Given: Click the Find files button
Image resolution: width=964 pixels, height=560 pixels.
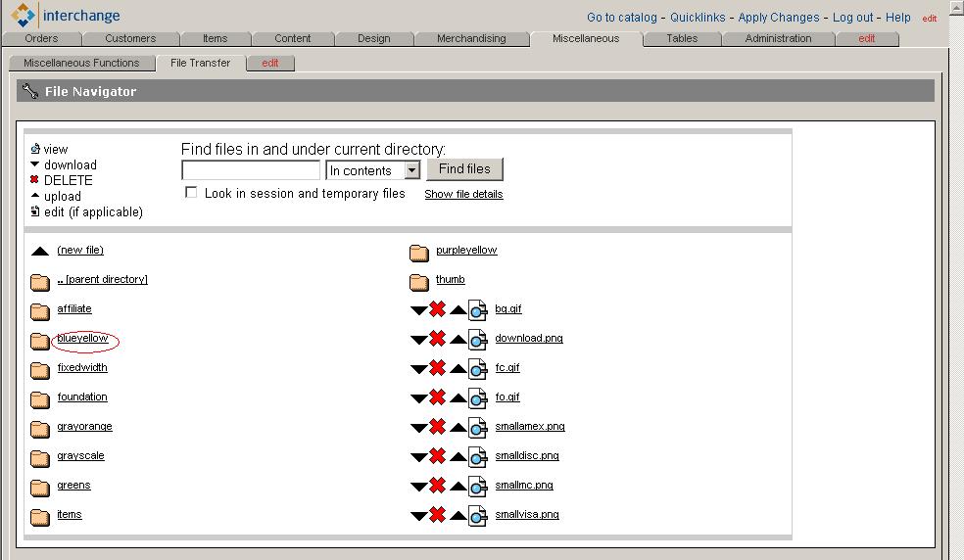Looking at the screenshot, I should (464, 169).
